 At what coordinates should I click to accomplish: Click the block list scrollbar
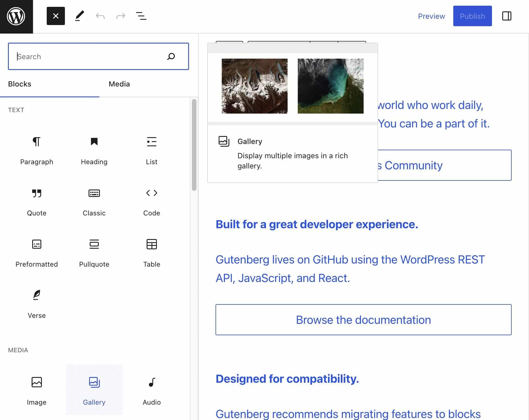(x=194, y=145)
